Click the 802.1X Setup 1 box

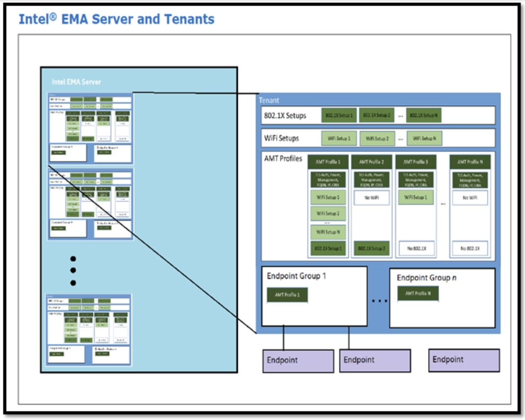coord(339,115)
